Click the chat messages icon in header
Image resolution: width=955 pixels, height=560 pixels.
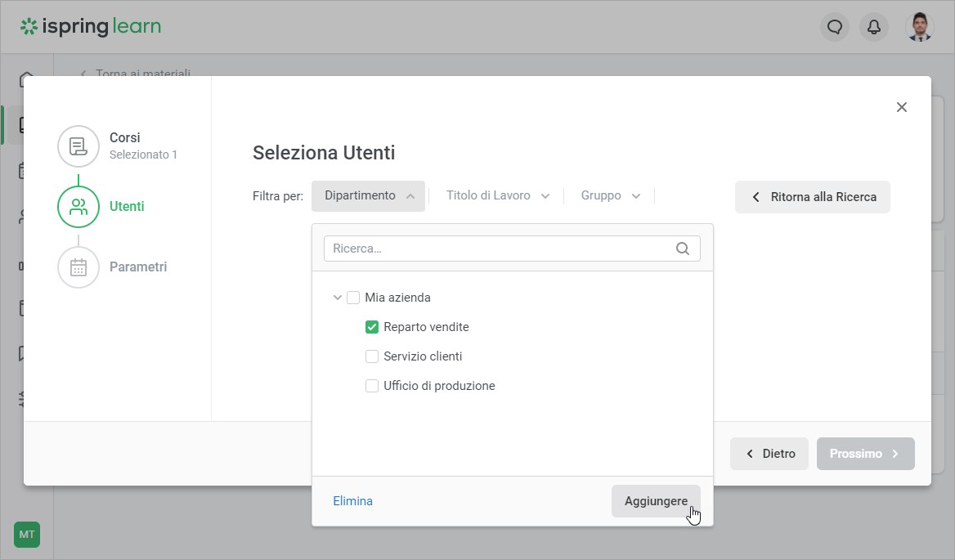point(835,27)
